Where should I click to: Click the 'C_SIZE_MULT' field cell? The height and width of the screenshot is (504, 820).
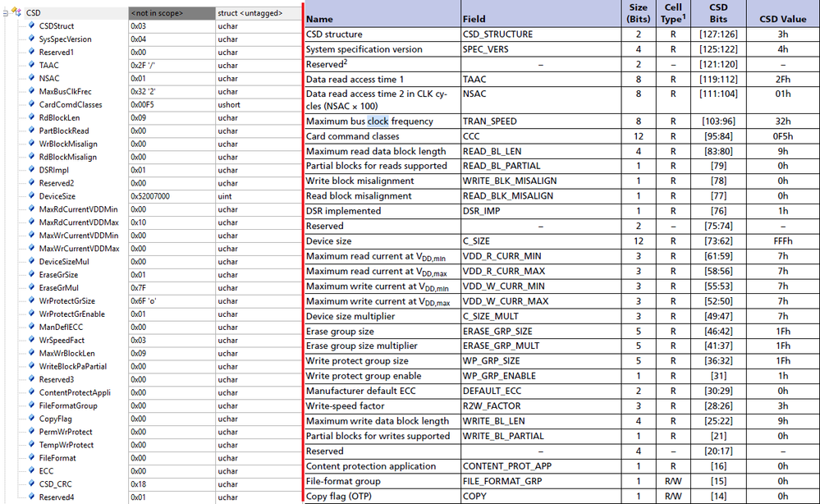541,316
